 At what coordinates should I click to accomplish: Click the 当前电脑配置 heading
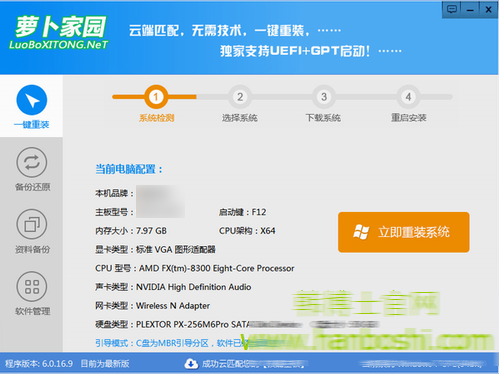129,169
